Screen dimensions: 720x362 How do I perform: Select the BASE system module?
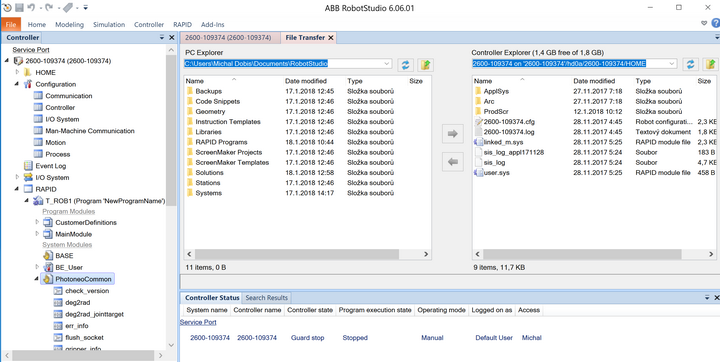click(x=64, y=255)
